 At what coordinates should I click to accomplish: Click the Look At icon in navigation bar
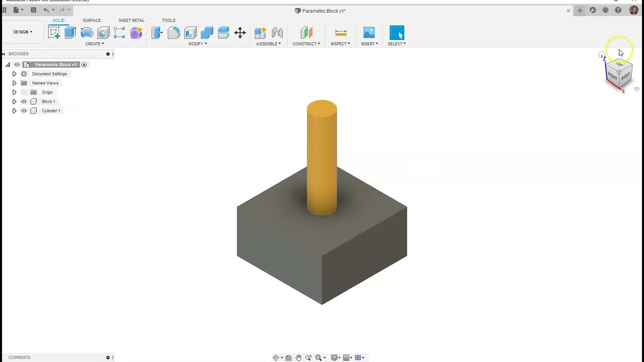(288, 358)
